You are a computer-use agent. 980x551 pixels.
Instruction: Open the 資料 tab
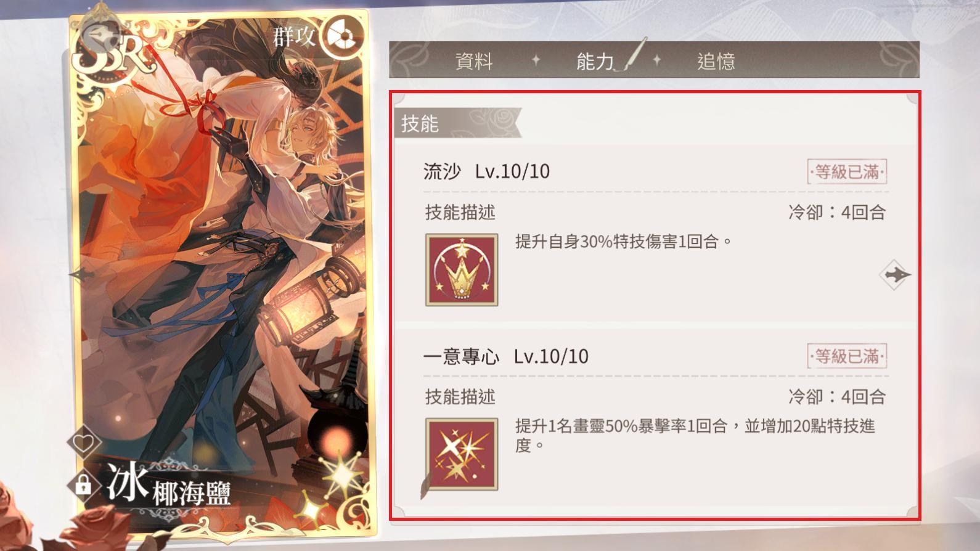pyautogui.click(x=474, y=60)
